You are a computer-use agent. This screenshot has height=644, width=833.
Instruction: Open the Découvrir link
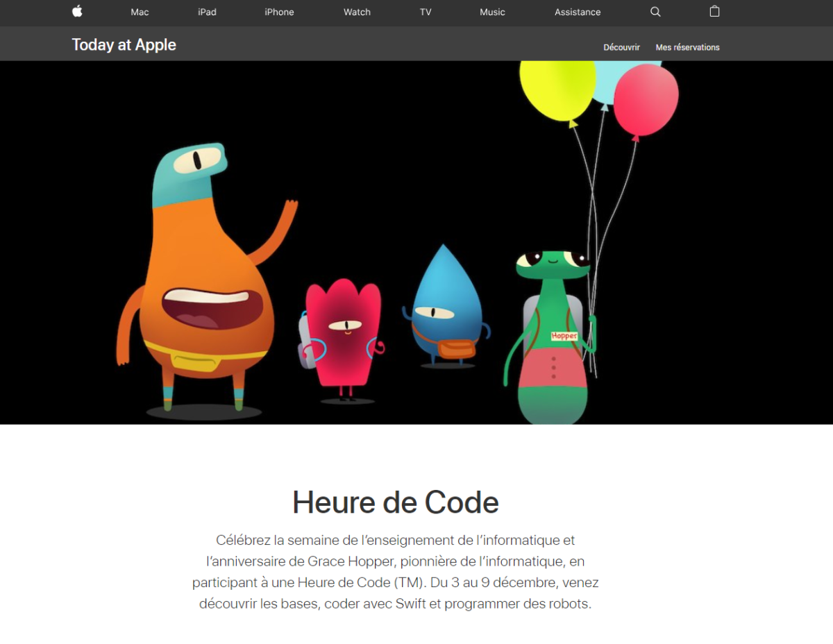coord(621,47)
